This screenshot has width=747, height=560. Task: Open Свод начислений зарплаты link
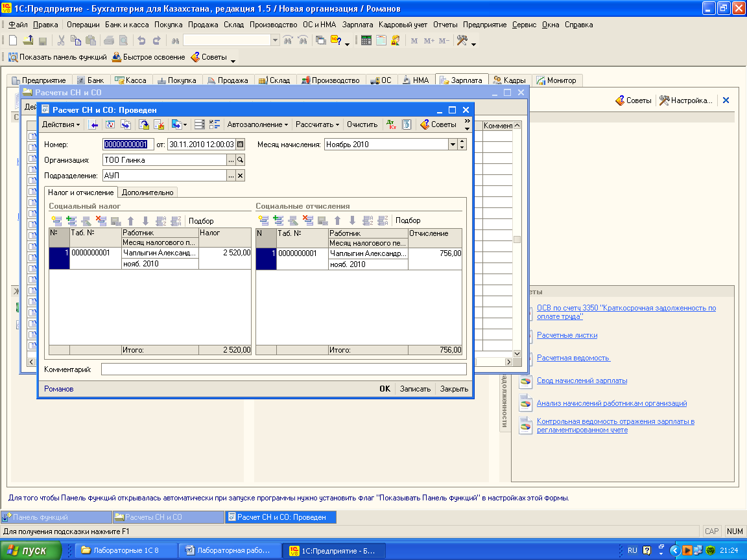point(582,380)
